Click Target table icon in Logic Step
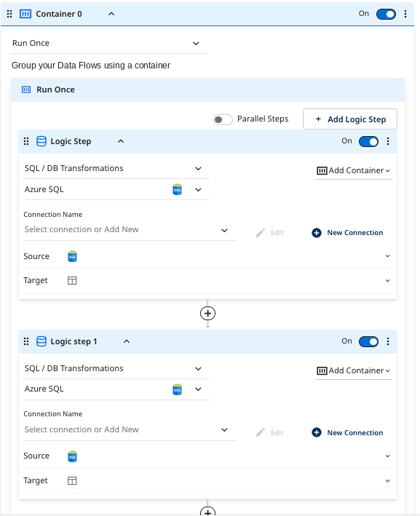The image size is (420, 516). (x=72, y=280)
